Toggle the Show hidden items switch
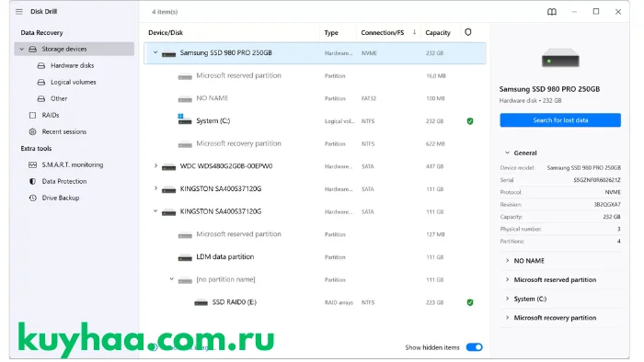 [x=474, y=347]
